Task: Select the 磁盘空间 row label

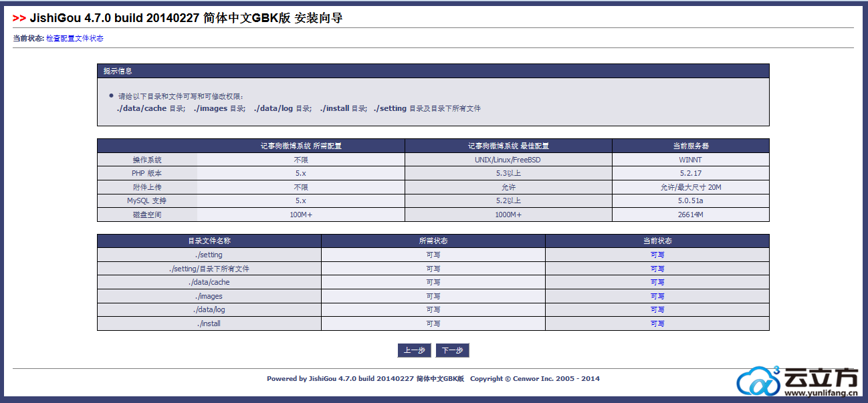Action: [x=147, y=215]
